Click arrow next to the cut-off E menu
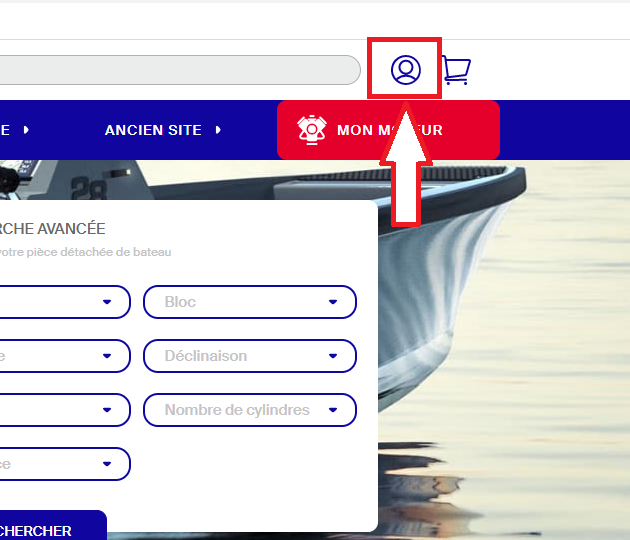The image size is (630, 540). (26, 130)
